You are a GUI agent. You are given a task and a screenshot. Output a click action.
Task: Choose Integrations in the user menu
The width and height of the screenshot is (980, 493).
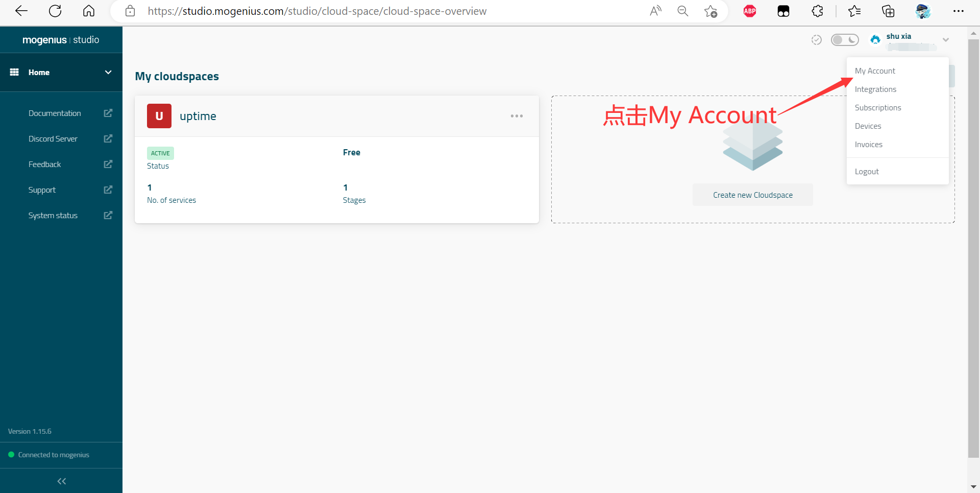(875, 89)
